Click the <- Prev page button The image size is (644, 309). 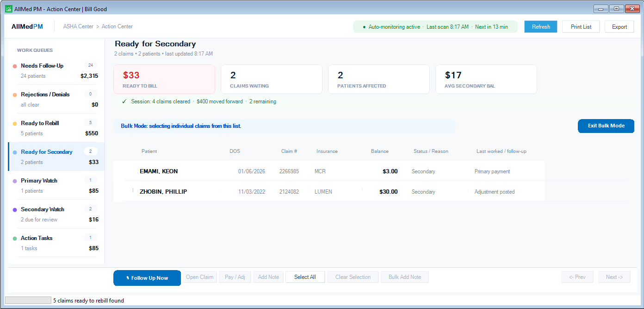click(577, 277)
